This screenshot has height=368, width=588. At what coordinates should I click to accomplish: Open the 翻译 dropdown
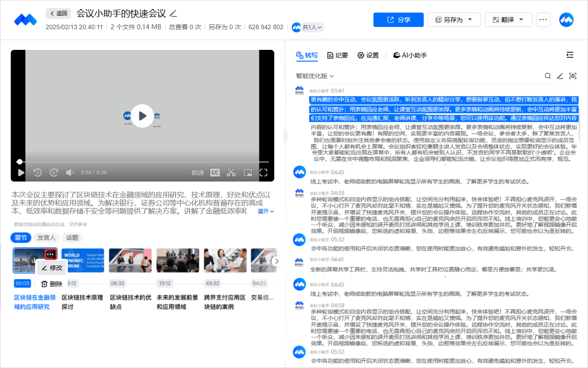(x=509, y=20)
